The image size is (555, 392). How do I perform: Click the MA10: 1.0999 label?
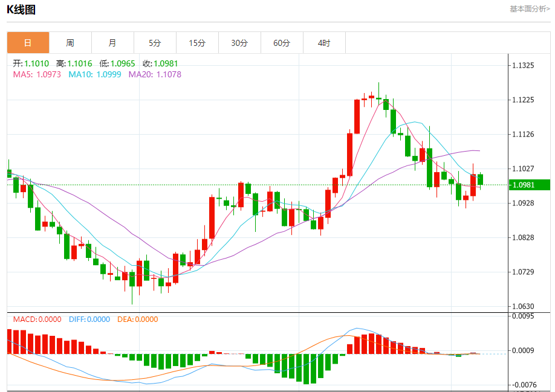(x=95, y=74)
